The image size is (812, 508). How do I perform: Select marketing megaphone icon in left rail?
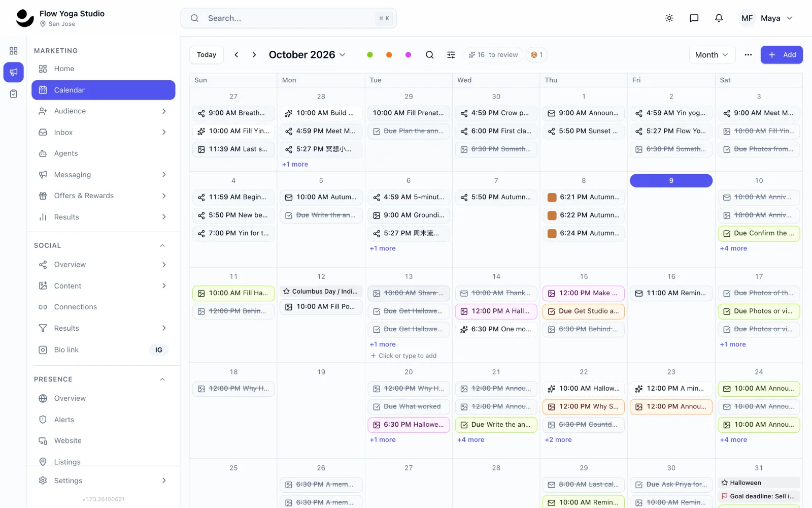(x=14, y=72)
